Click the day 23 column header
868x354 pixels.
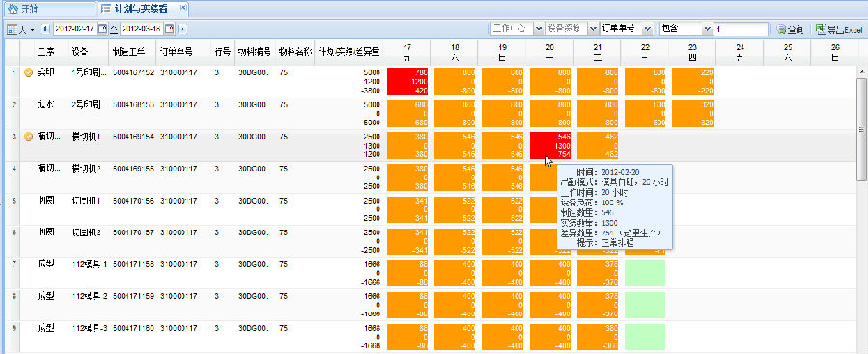click(x=692, y=52)
